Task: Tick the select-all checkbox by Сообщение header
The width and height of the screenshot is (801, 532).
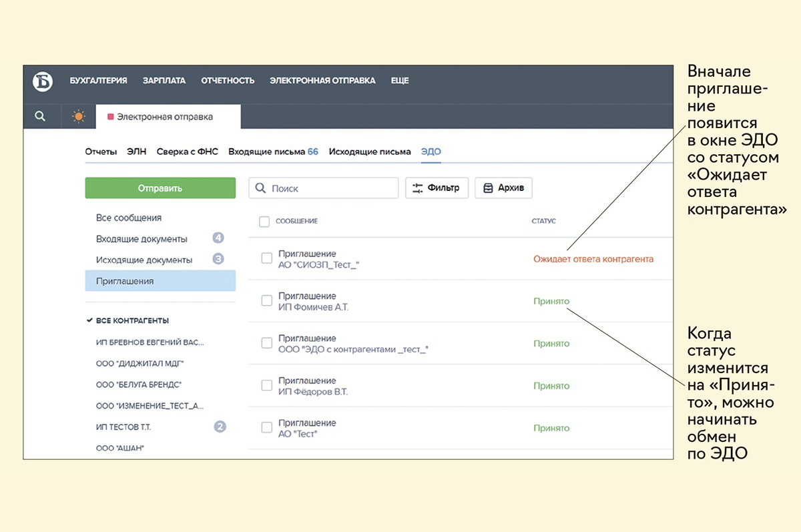Action: (264, 222)
